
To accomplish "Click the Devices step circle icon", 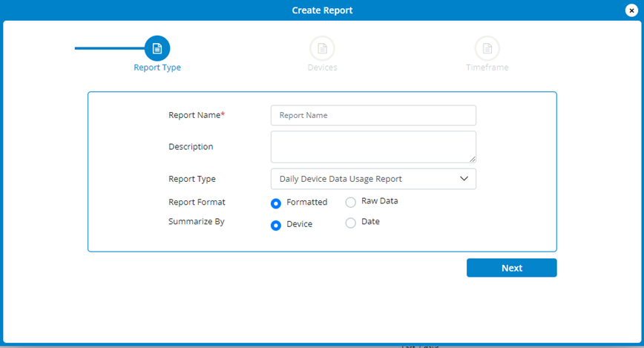I will (322, 48).
